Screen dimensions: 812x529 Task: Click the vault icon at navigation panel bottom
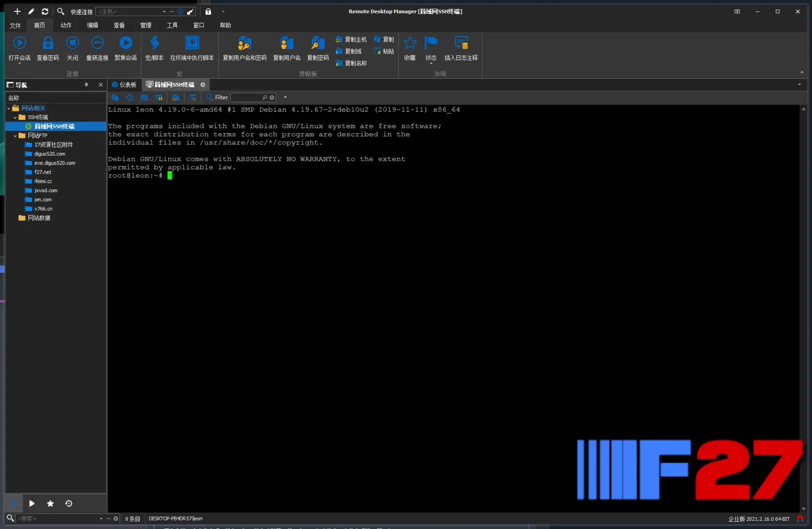coord(14,504)
